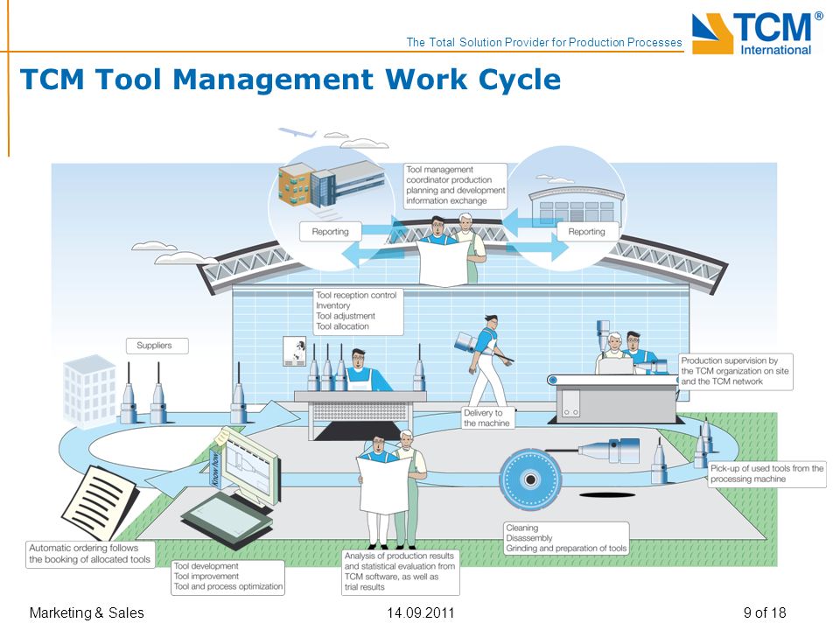Click the slide title 'TCM Tool Management Work Cycle'

[x=290, y=80]
